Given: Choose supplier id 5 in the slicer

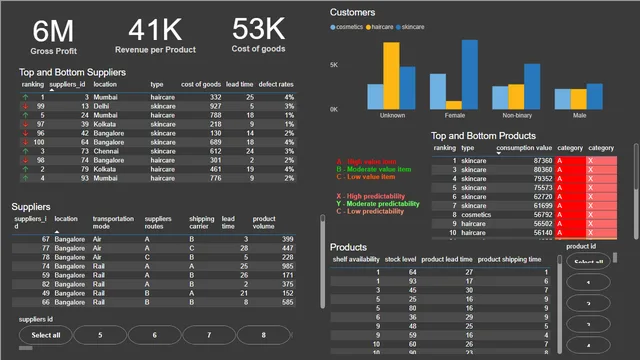Looking at the screenshot, I should pos(100,335).
